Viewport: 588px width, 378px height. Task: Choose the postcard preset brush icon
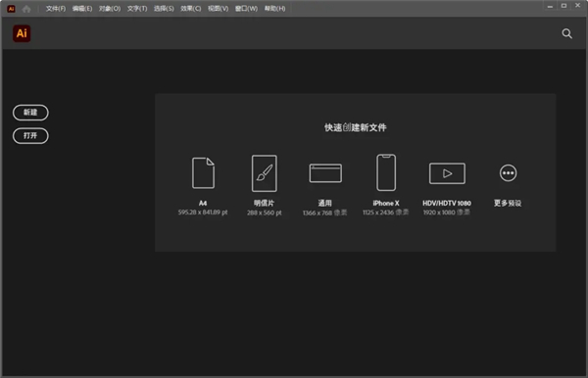pyautogui.click(x=265, y=173)
